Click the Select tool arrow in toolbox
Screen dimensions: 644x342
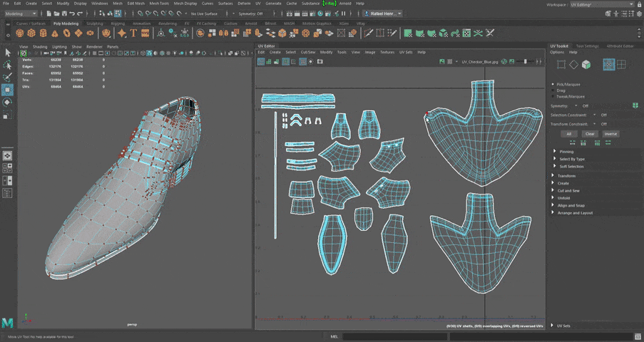pyautogui.click(x=8, y=53)
